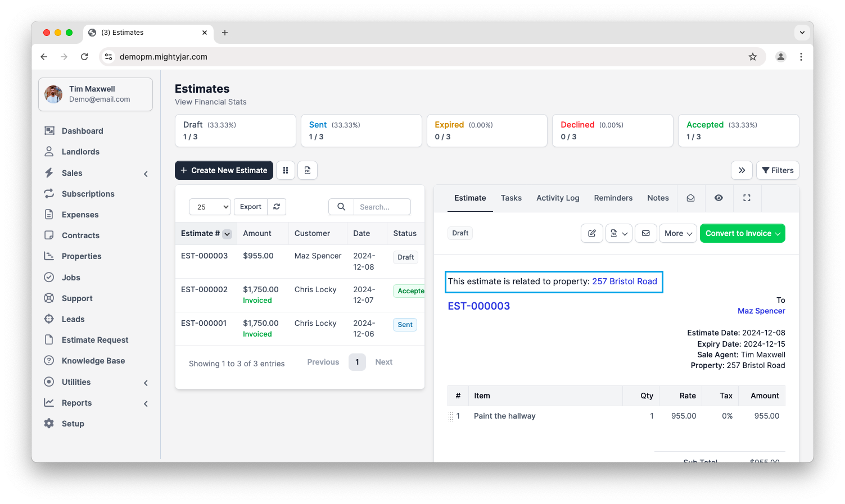Open the PDF options dropdown
Viewport: 845px width, 504px height.
click(619, 233)
